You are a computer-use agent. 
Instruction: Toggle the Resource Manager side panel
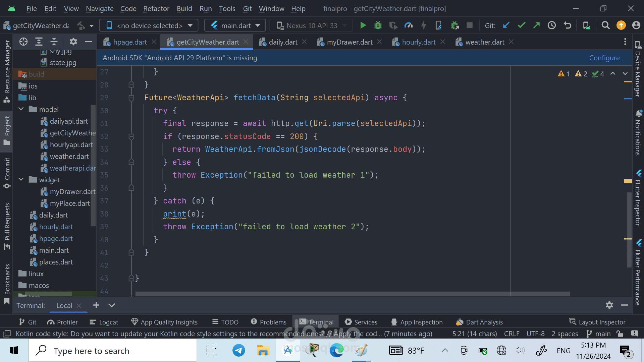click(7, 71)
